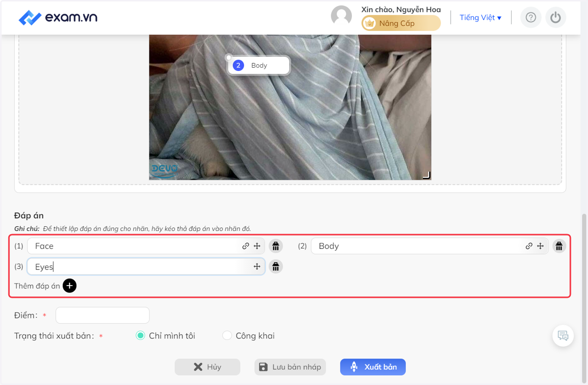Click the move icon in Face answer
The height and width of the screenshot is (385, 588).
[257, 246]
